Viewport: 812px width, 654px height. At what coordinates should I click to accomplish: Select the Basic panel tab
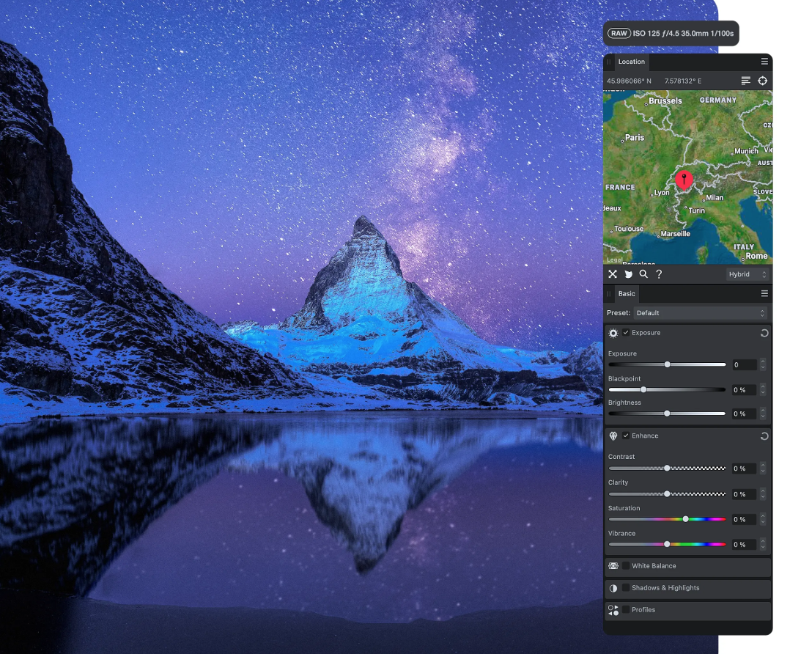tap(627, 294)
